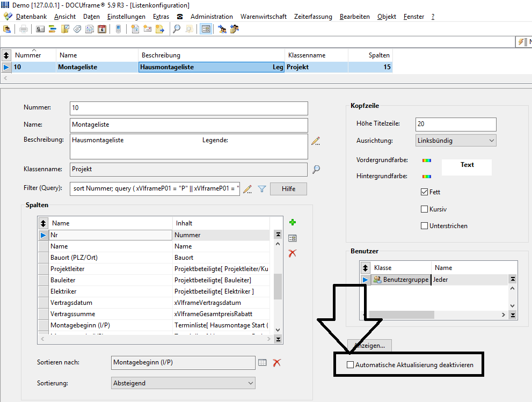The width and height of the screenshot is (532, 402).
Task: Click the tag label toolbar icon
Action: click(77, 29)
